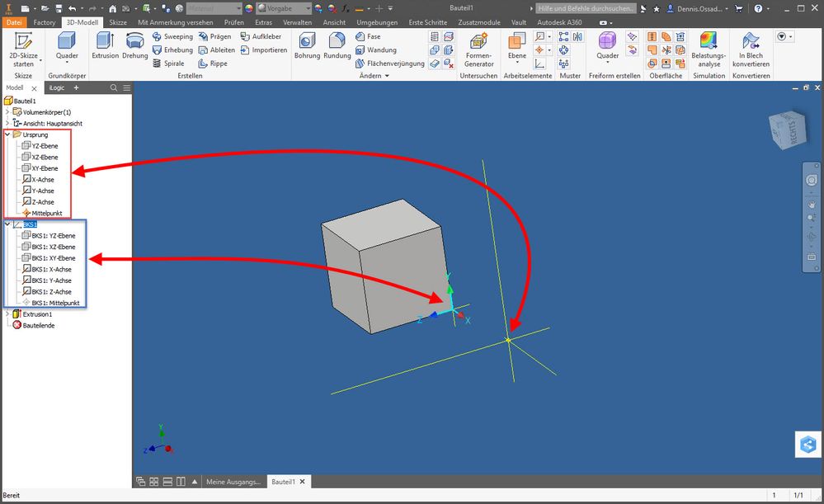
Task: Select the Extrusion tool
Action: tap(105, 45)
